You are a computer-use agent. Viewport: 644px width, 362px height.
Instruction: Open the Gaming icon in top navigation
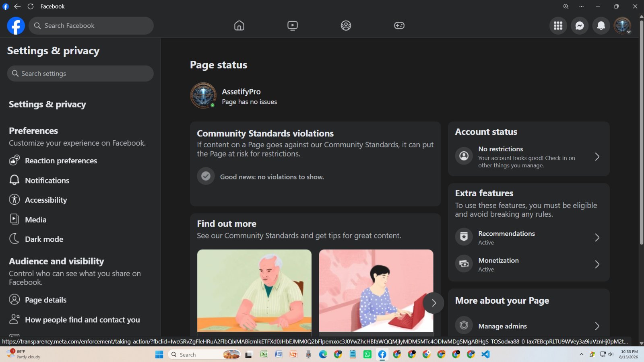tap(399, 26)
